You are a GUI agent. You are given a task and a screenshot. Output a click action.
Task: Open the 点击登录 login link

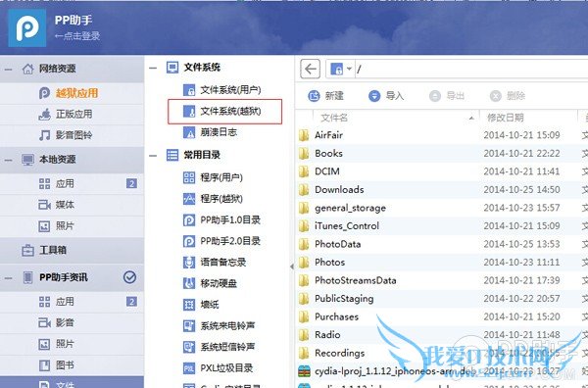click(x=77, y=36)
